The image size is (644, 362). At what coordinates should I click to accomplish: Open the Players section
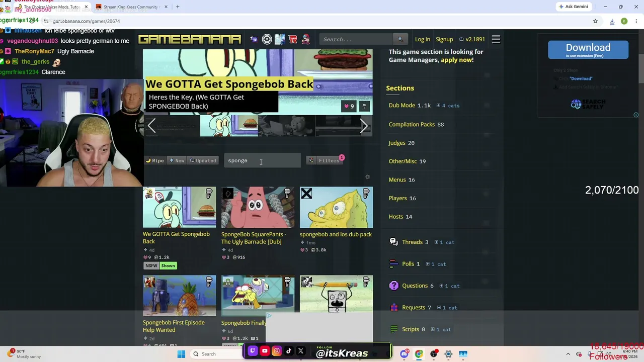pyautogui.click(x=398, y=198)
